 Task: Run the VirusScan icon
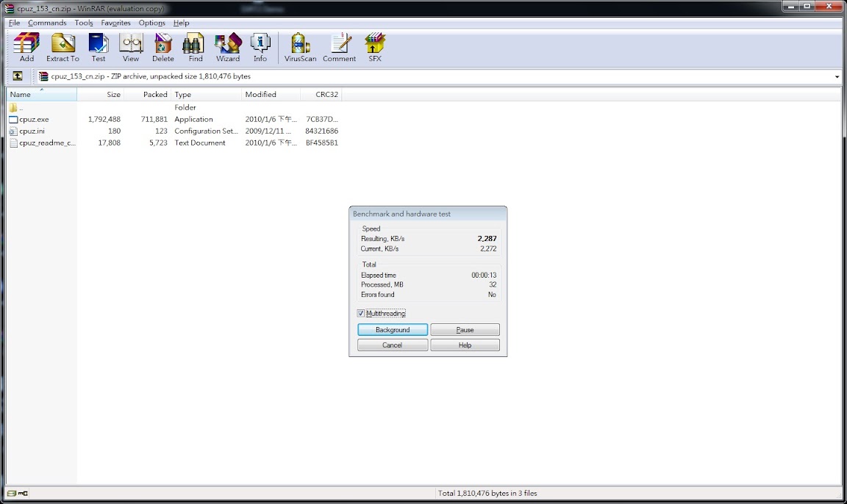[x=300, y=43]
